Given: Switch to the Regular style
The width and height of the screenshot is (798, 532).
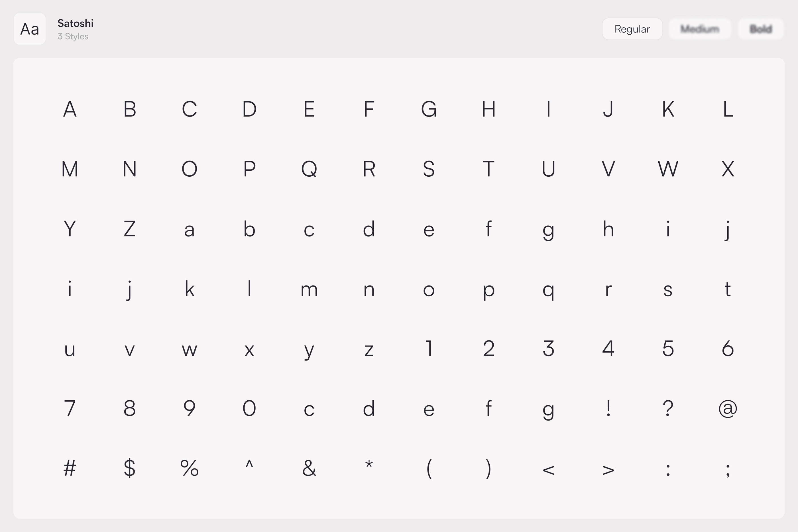Looking at the screenshot, I should point(632,29).
